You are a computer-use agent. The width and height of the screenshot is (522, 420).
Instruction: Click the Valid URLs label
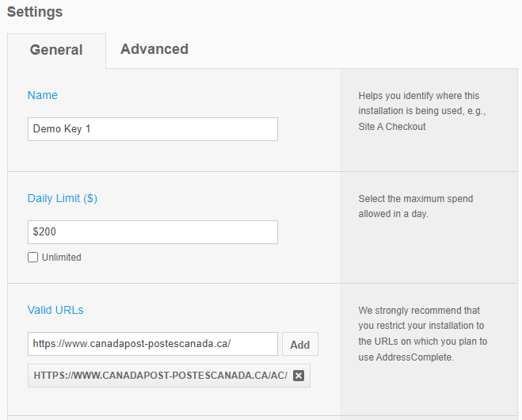55,310
